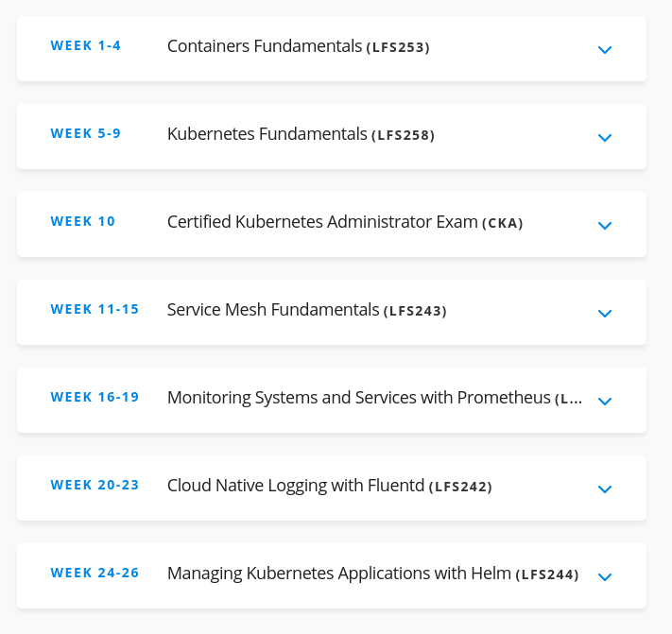Expand Containers Fundamentals chevron arrow

tap(604, 50)
